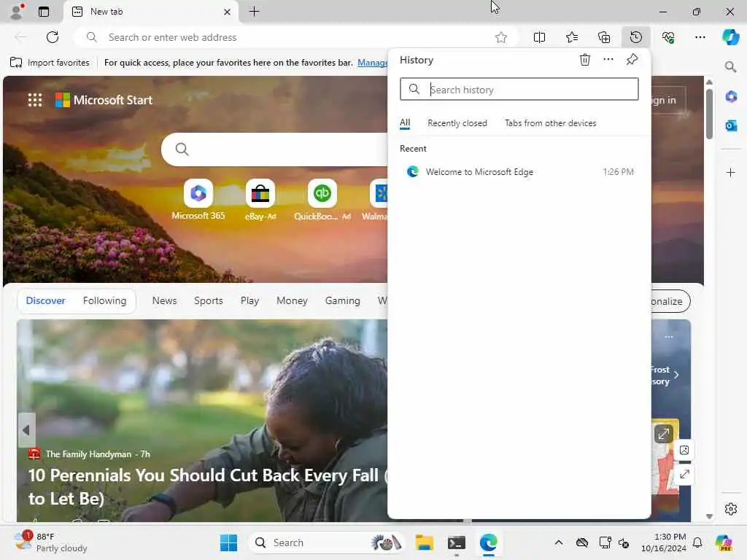Open the News category

click(x=164, y=301)
